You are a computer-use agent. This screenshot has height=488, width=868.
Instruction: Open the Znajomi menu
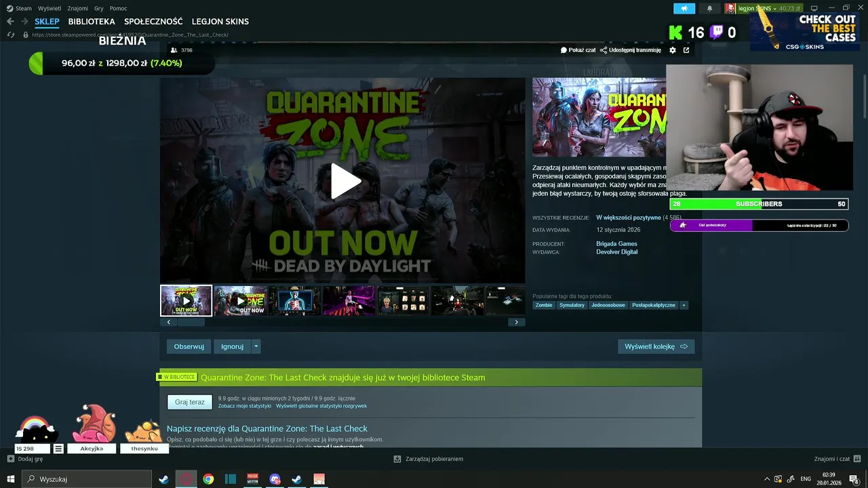[x=78, y=8]
